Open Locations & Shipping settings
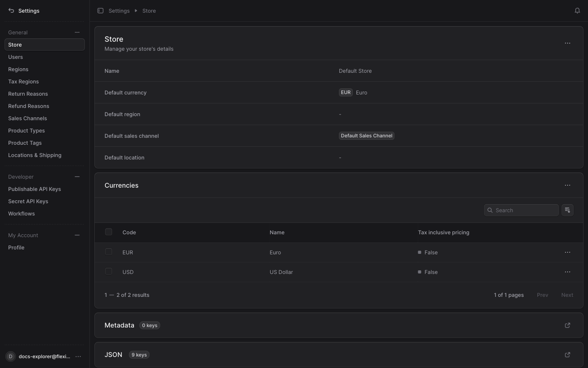Viewport: 588px width, 368px height. tap(45, 155)
